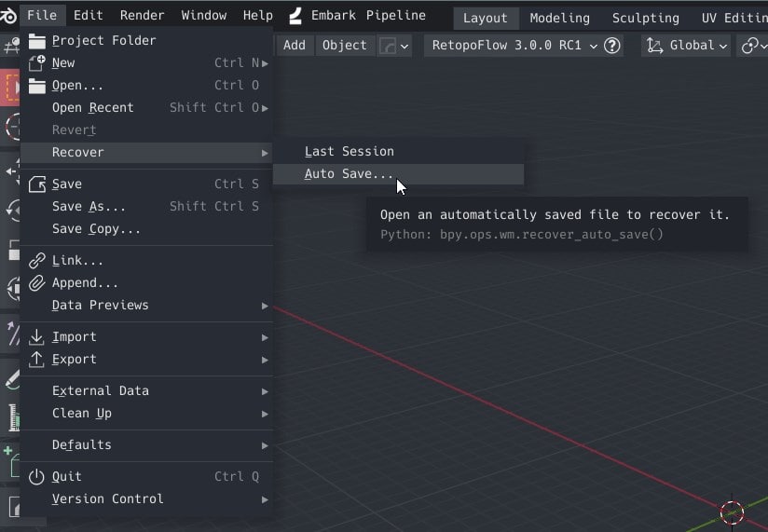Choose New from the File menu
This screenshot has width=768, height=532.
click(146, 62)
